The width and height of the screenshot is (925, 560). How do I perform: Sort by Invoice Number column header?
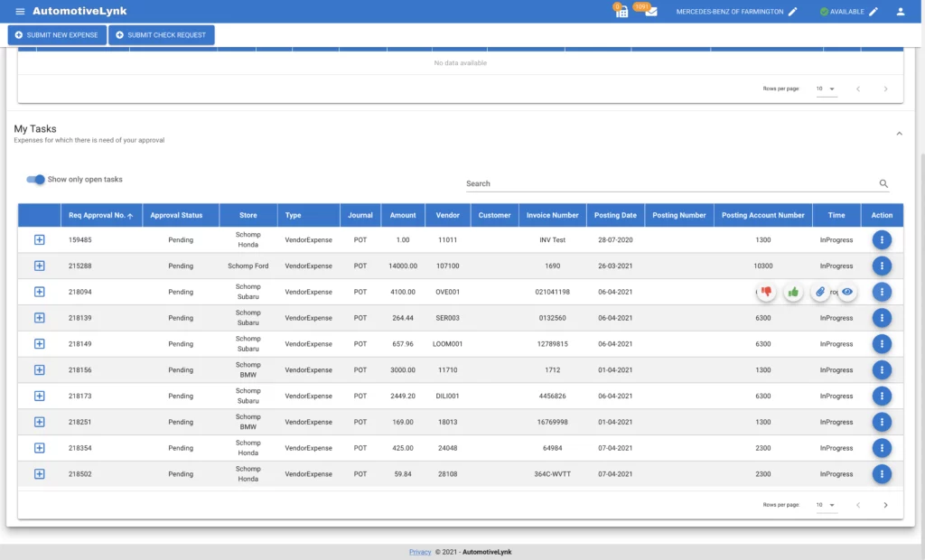(x=552, y=215)
